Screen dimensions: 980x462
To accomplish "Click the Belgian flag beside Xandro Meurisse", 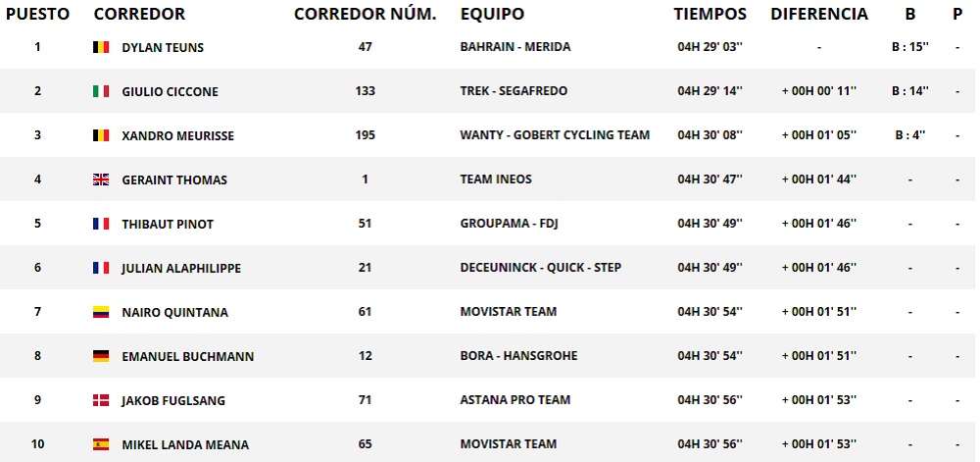I will tap(101, 135).
